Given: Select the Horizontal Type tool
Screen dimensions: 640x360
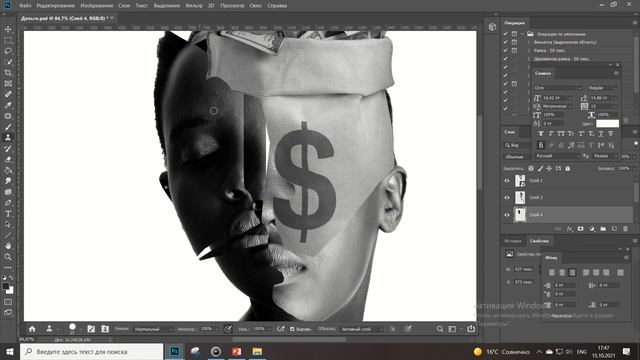Looking at the screenshot, I should (x=8, y=213).
